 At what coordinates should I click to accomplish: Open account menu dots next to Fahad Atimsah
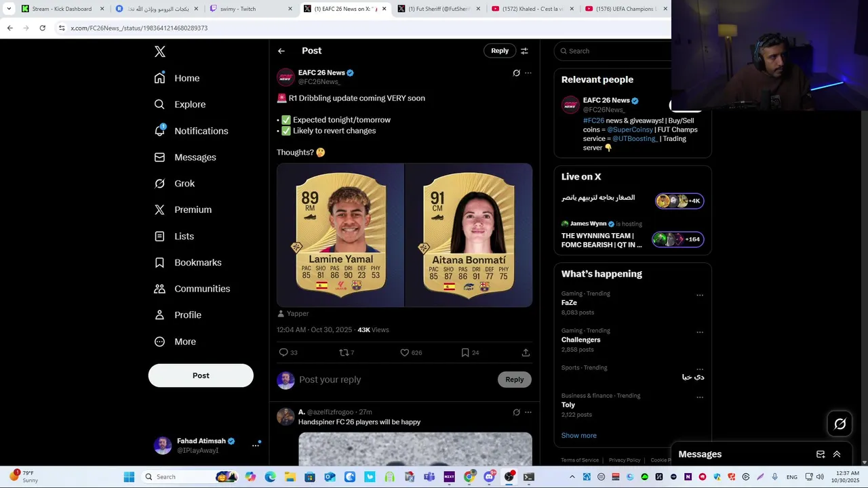click(256, 445)
